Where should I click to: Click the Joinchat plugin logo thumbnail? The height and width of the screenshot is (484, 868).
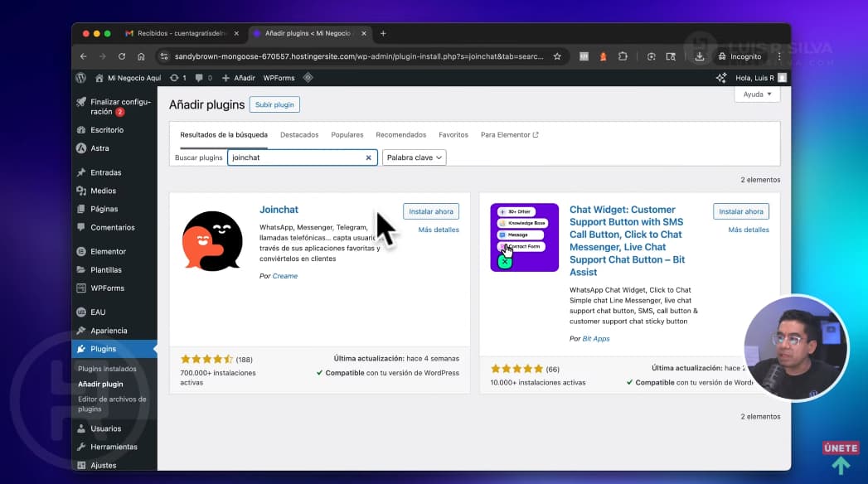pyautogui.click(x=212, y=240)
